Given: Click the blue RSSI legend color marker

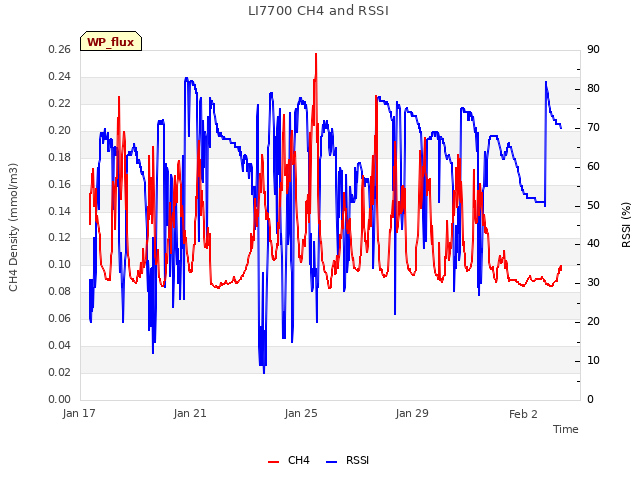Looking at the screenshot, I should click(x=331, y=462).
